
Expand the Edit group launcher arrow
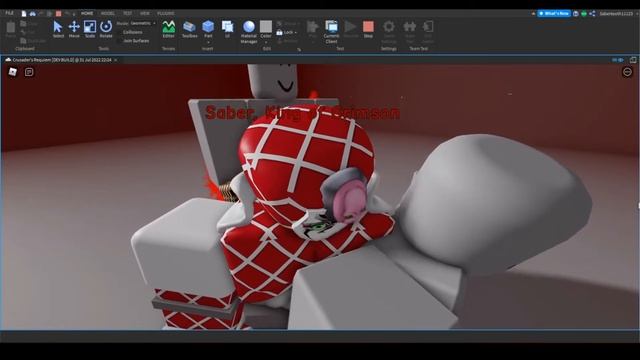click(x=299, y=49)
